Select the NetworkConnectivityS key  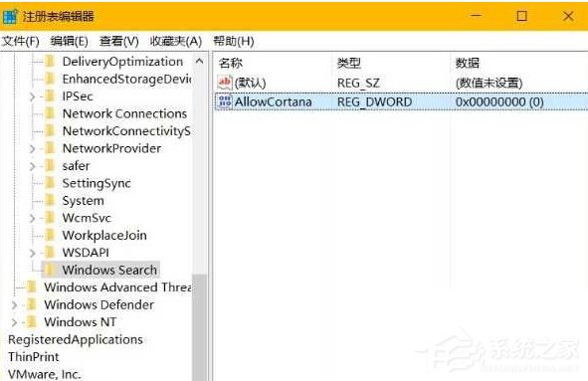pyautogui.click(x=126, y=131)
